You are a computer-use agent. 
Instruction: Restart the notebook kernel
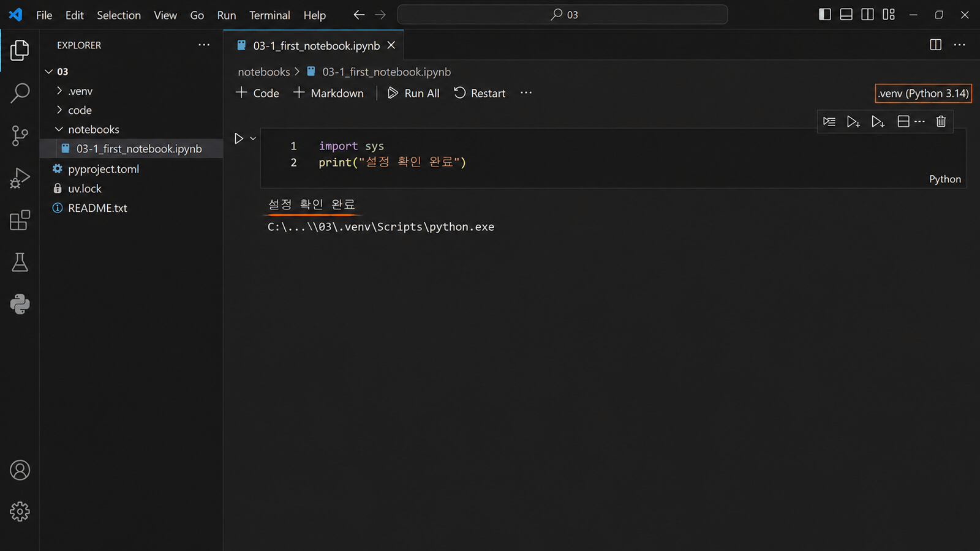click(x=480, y=93)
